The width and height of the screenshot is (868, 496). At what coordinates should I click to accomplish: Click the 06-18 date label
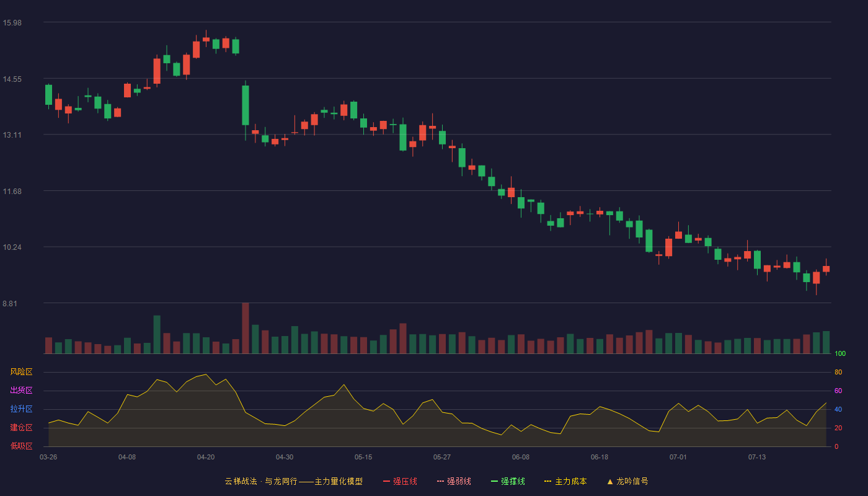coord(600,457)
